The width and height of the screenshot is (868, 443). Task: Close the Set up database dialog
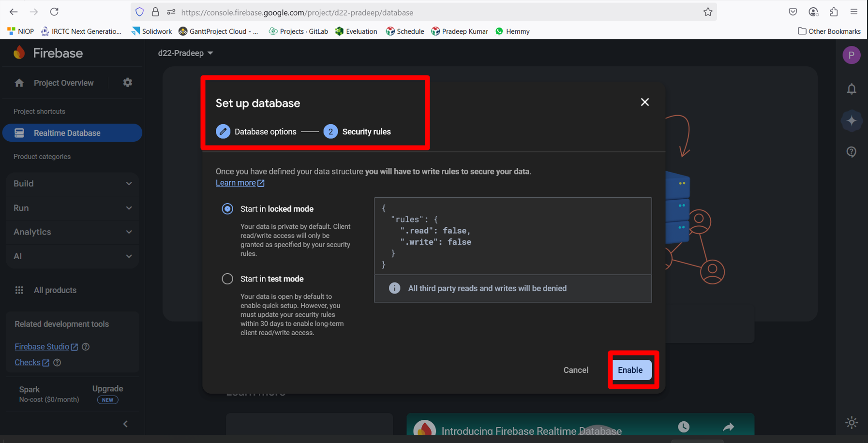pyautogui.click(x=644, y=102)
